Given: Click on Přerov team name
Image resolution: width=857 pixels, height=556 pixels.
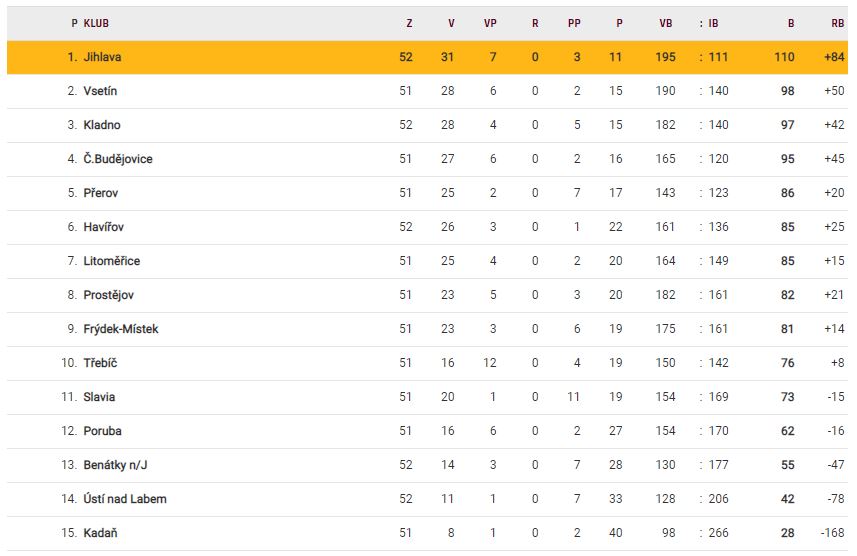Looking at the screenshot, I should coord(101,193).
